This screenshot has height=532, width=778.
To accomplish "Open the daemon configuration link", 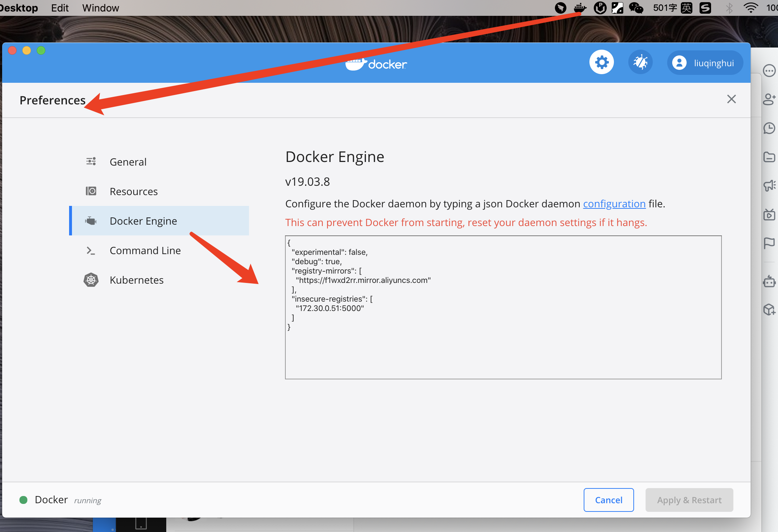I will [x=614, y=204].
